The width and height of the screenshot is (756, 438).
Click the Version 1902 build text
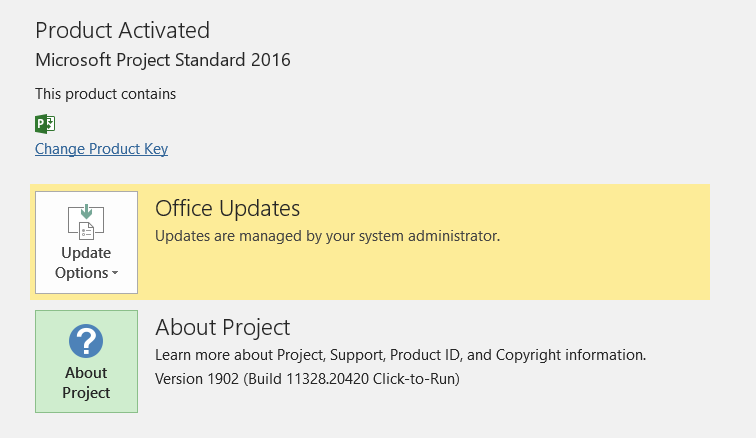coord(307,379)
